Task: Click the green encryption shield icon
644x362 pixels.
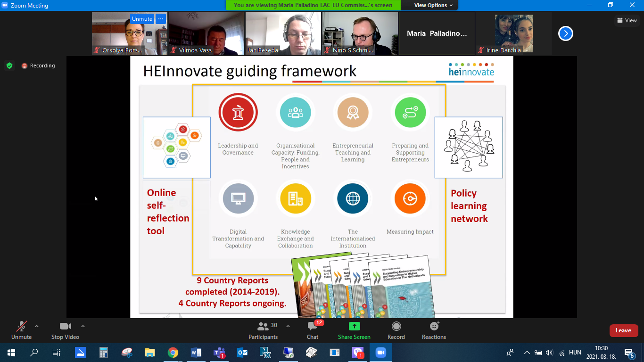Action: pyautogui.click(x=9, y=66)
